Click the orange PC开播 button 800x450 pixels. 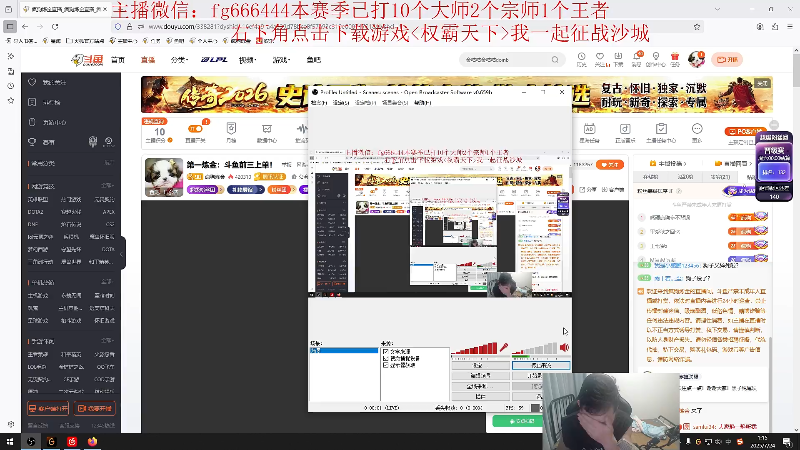click(745, 132)
